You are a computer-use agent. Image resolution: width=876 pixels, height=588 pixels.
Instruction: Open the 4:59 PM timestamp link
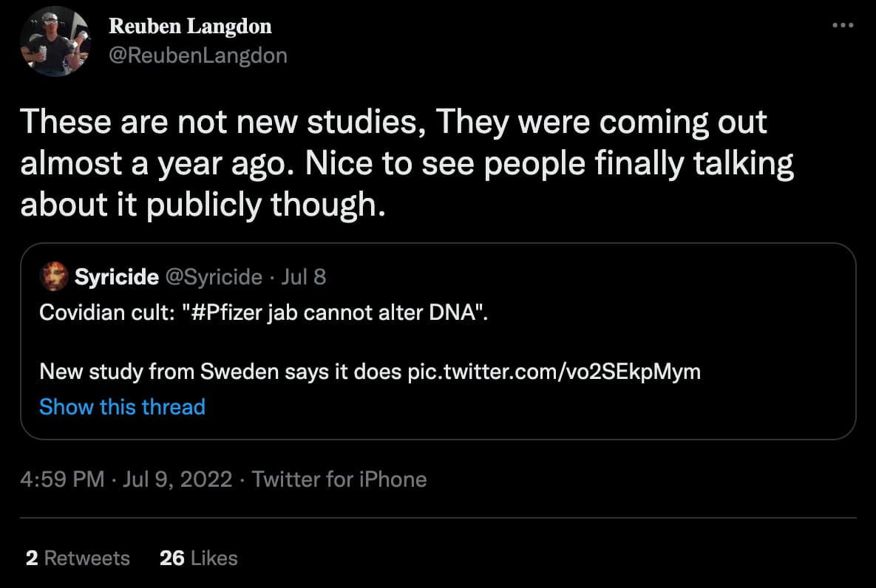point(62,479)
